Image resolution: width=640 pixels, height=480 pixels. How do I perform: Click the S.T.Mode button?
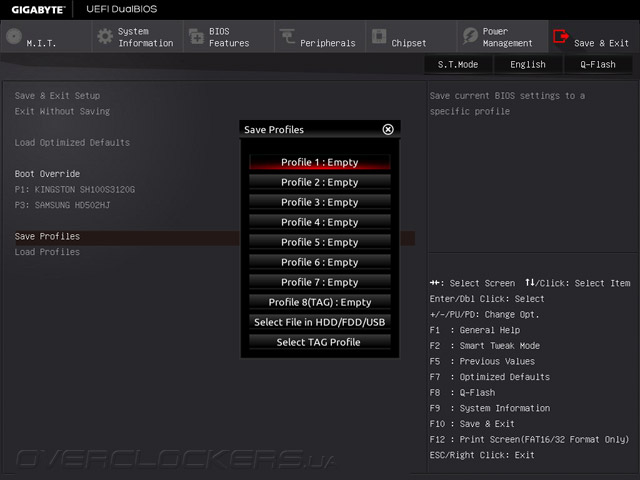click(458, 64)
